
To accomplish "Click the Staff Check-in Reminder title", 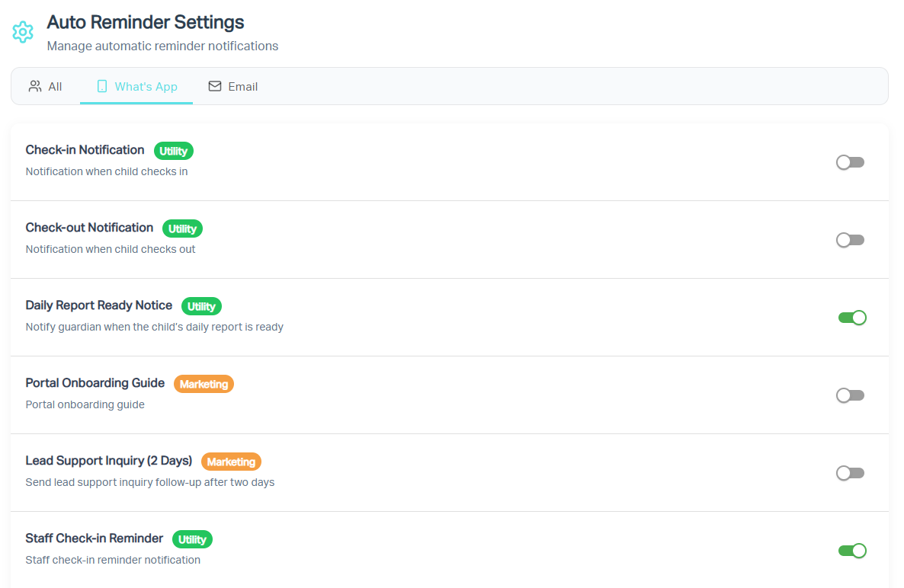I will (x=94, y=538).
